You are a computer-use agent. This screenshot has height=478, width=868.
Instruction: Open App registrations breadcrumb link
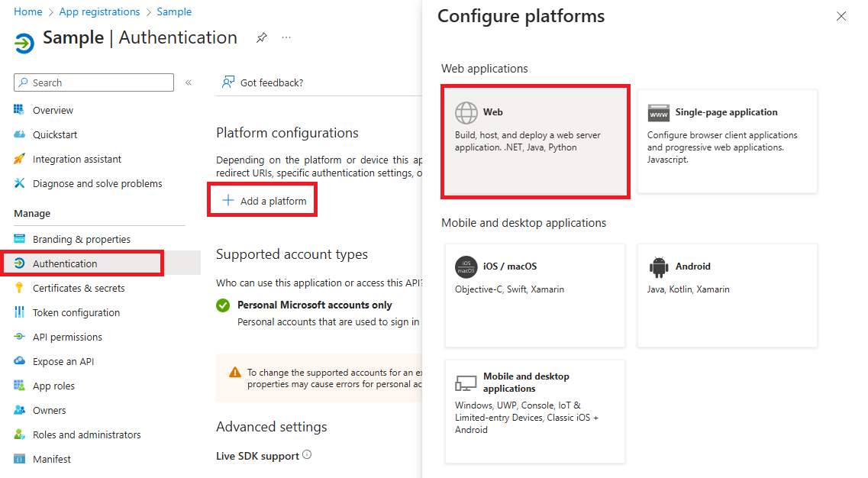(100, 11)
